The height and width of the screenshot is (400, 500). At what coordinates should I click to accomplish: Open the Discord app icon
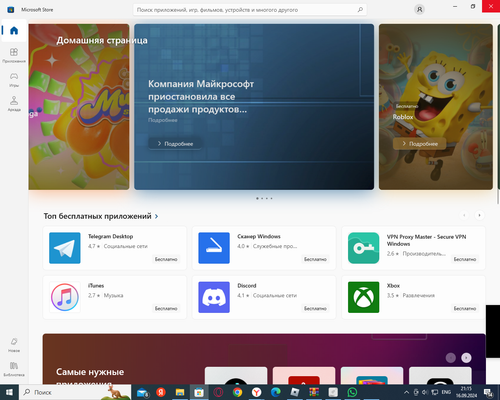click(x=214, y=297)
